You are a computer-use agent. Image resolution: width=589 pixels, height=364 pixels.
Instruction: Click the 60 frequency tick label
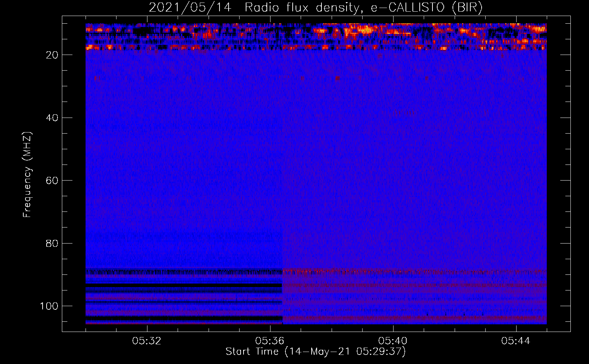coord(52,181)
